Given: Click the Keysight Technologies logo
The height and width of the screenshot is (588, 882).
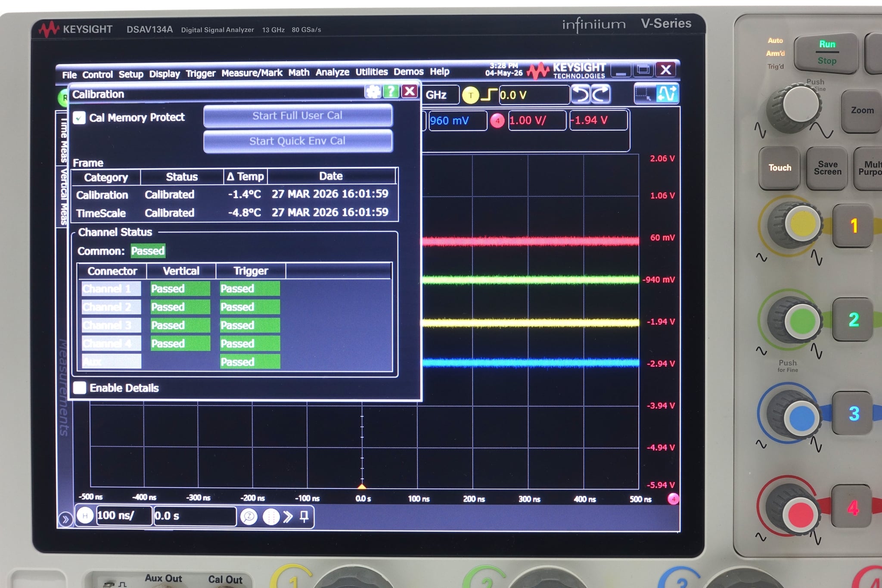Looking at the screenshot, I should tap(567, 70).
